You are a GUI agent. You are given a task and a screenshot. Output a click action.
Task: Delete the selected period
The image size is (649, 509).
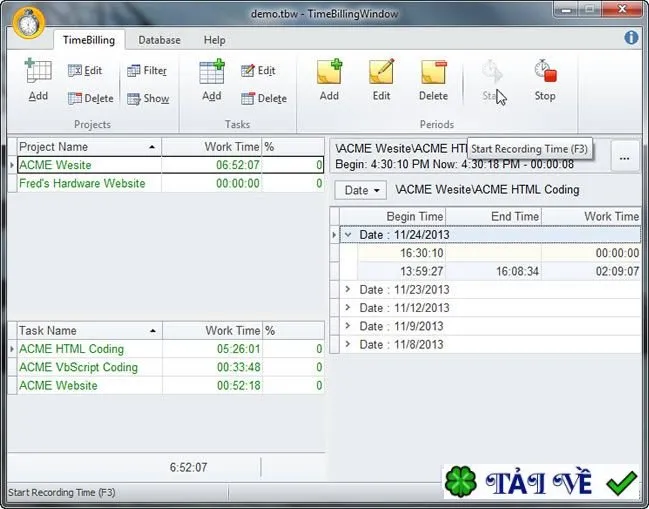(433, 80)
